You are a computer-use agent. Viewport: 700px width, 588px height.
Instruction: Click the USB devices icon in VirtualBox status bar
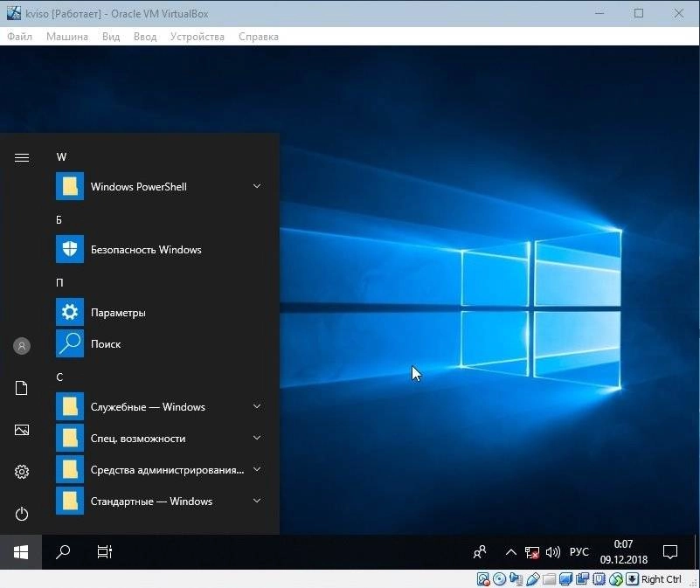(532, 579)
